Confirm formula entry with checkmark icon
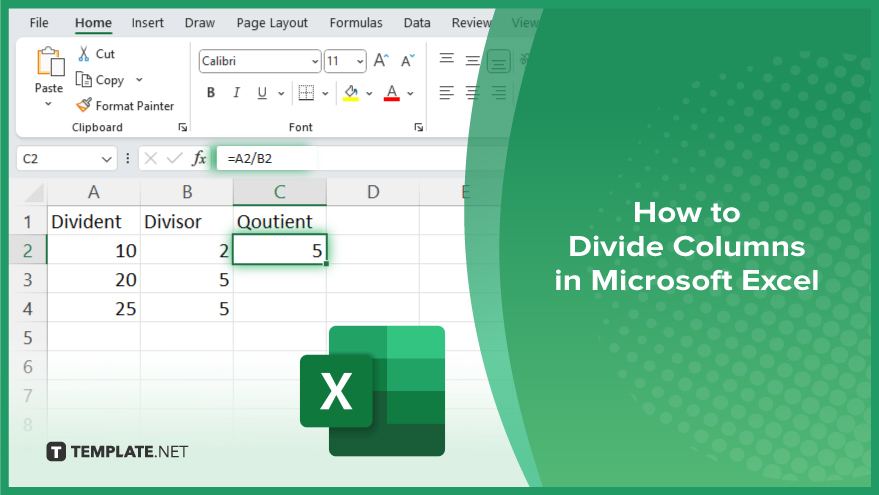This screenshot has width=879, height=495. coord(175,159)
